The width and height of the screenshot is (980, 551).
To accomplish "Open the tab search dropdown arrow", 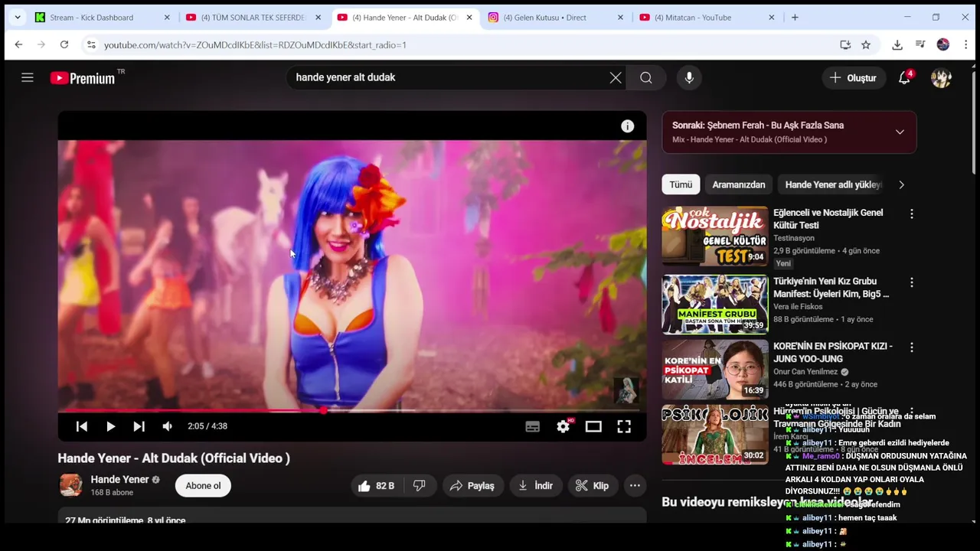I will coord(17,18).
